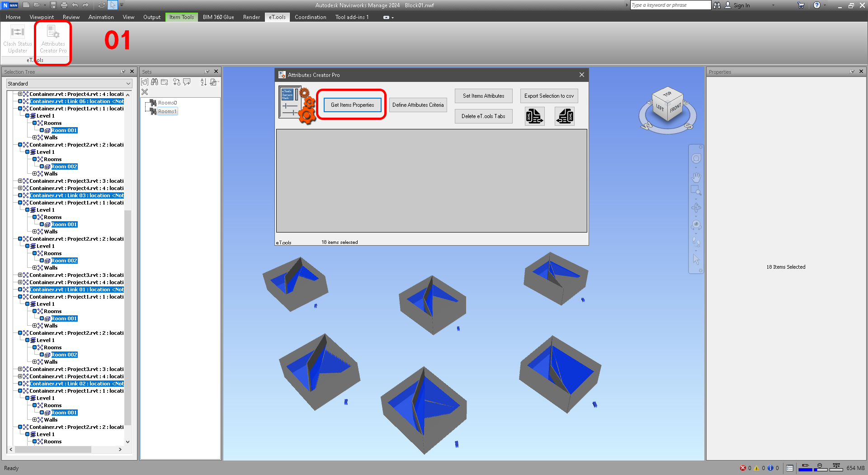This screenshot has width=868, height=475.
Task: Open the Navisworks application menu button
Action: pyautogui.click(x=10, y=5)
